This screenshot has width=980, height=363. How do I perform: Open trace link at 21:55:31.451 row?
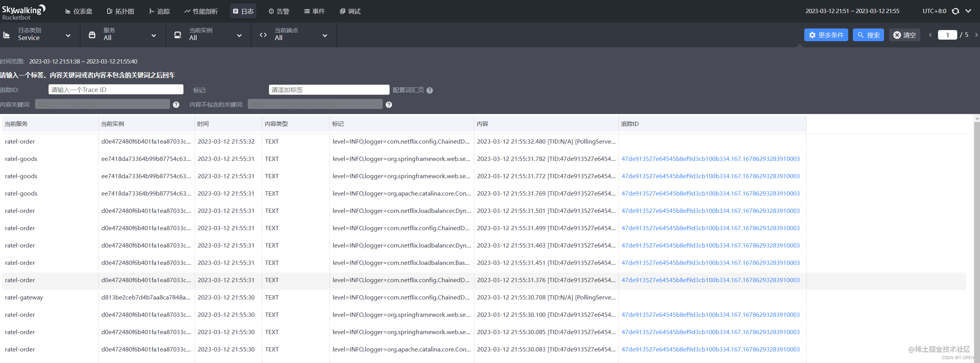(710, 263)
